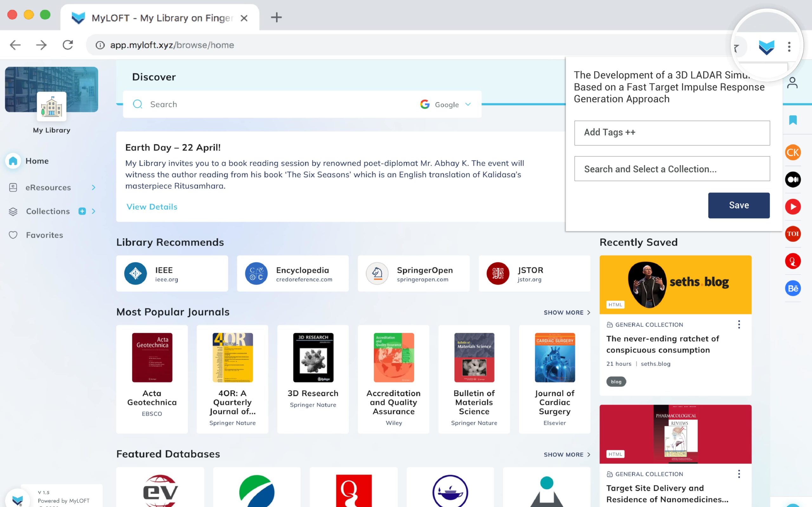This screenshot has width=812, height=507.
Task: Click the My Library banner image
Action: click(52, 89)
